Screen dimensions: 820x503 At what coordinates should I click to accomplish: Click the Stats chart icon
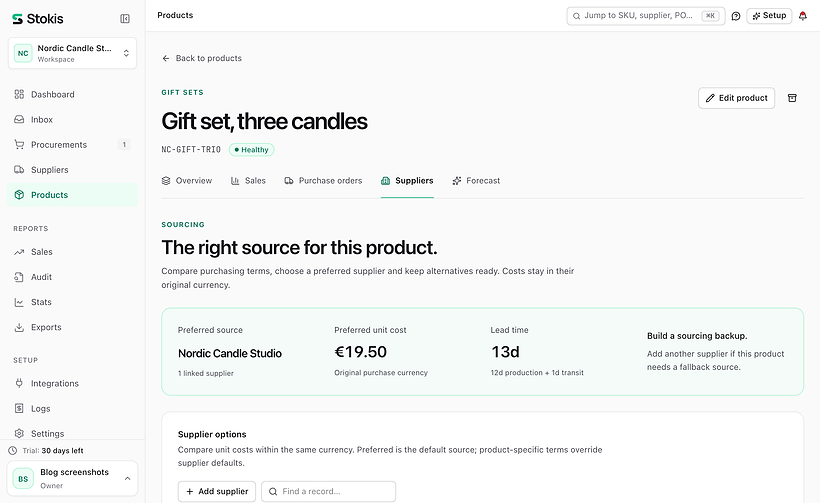pos(19,302)
